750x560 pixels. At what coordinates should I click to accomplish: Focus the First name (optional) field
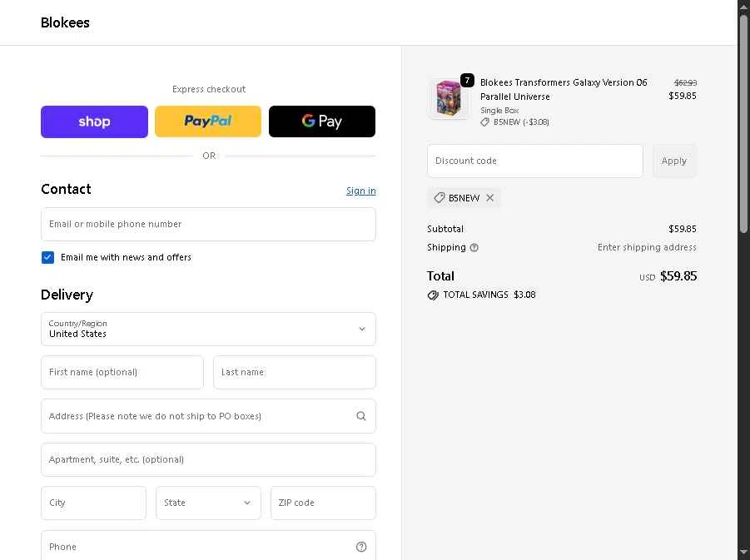click(122, 372)
